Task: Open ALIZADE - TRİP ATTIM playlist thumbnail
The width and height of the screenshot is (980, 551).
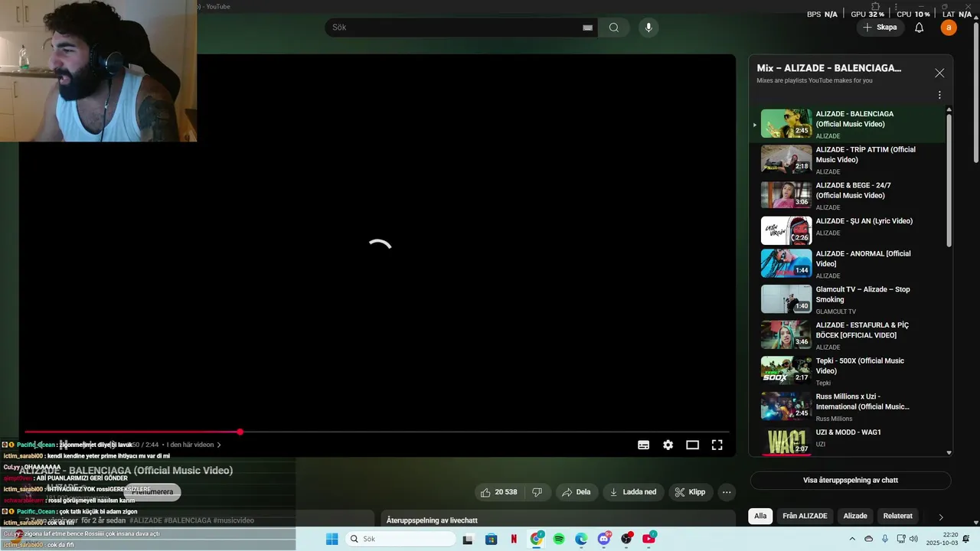Action: click(x=786, y=159)
